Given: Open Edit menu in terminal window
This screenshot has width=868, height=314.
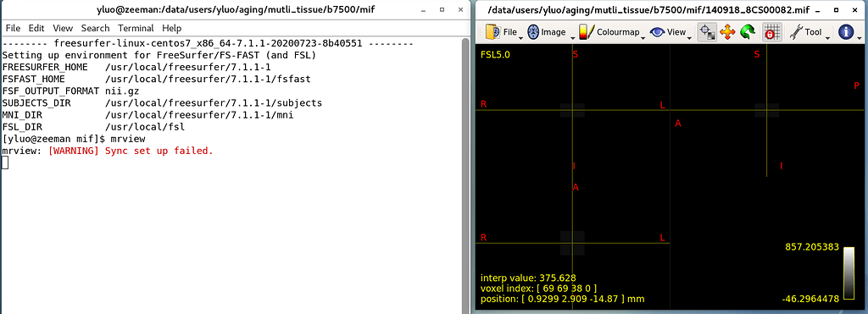Looking at the screenshot, I should (x=36, y=28).
